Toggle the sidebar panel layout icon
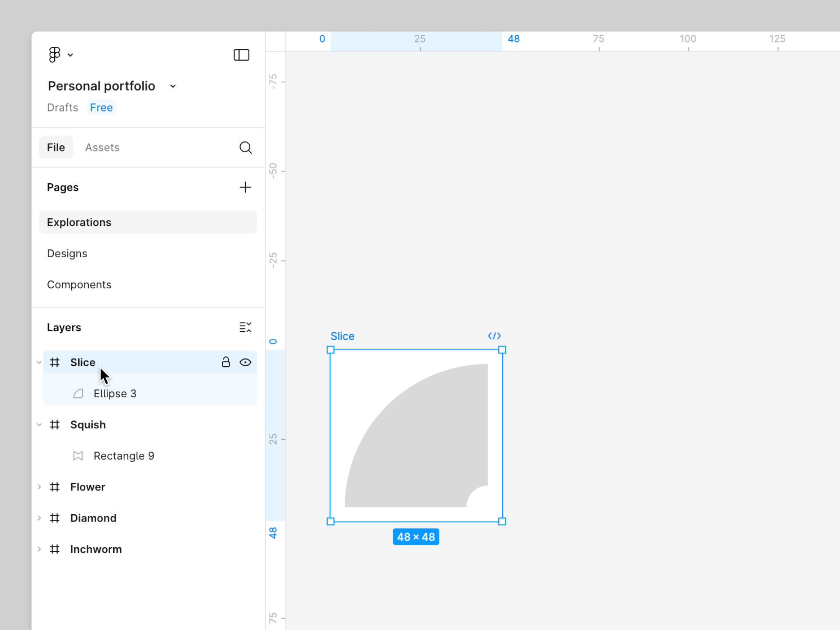 (x=241, y=55)
